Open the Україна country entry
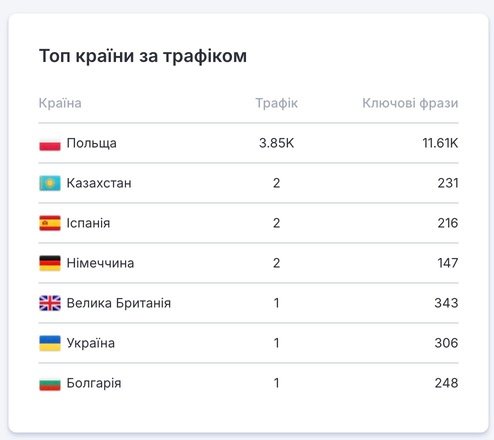This screenshot has height=440, width=494. 91,343
